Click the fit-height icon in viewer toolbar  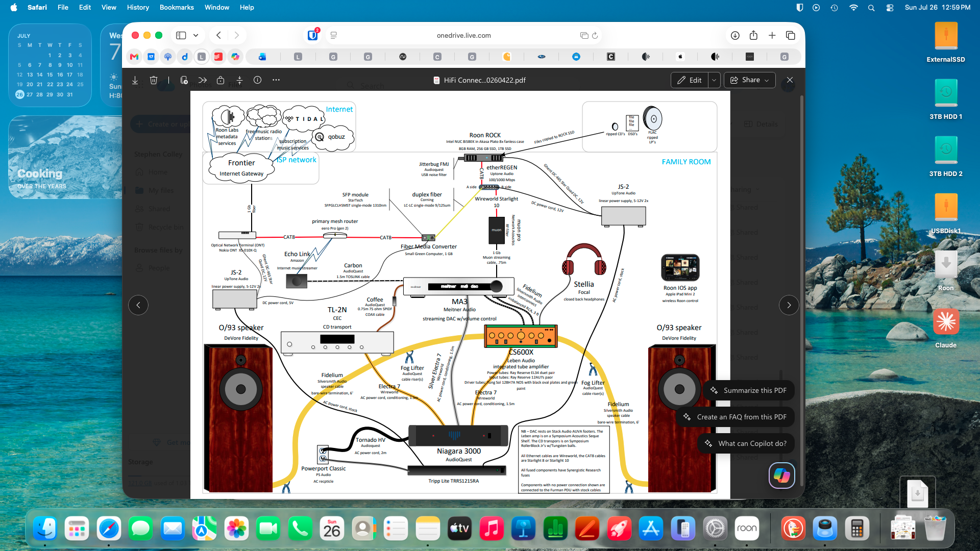(239, 80)
